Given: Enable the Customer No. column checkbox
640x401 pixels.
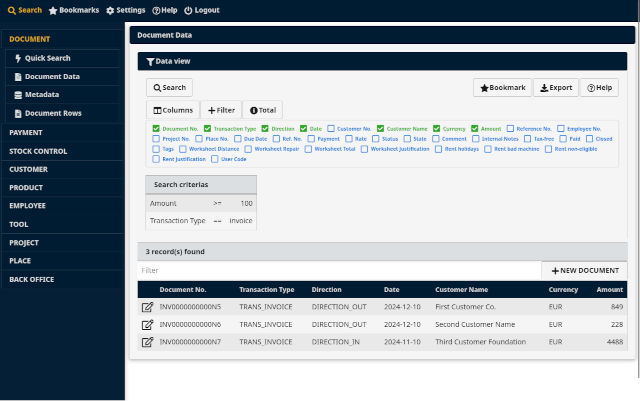Looking at the screenshot, I should pyautogui.click(x=331, y=129).
